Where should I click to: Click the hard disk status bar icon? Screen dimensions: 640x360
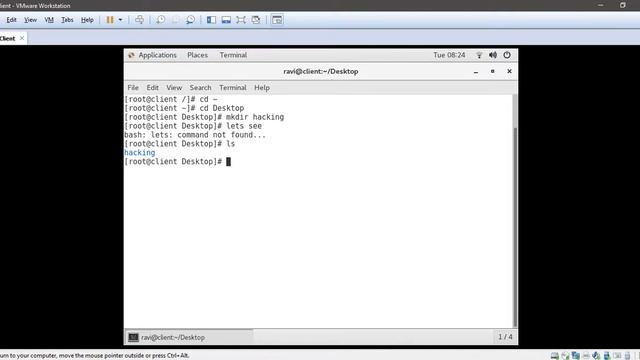(x=554, y=356)
